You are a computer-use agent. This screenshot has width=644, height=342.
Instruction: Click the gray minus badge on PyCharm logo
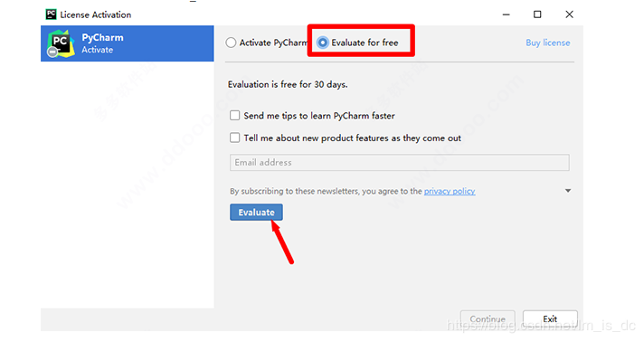pyautogui.click(x=52, y=52)
